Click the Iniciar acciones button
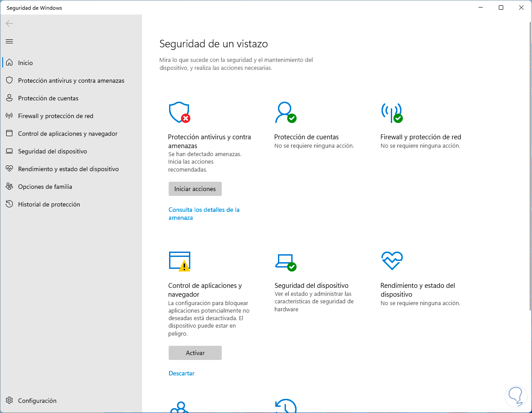 pos(195,189)
